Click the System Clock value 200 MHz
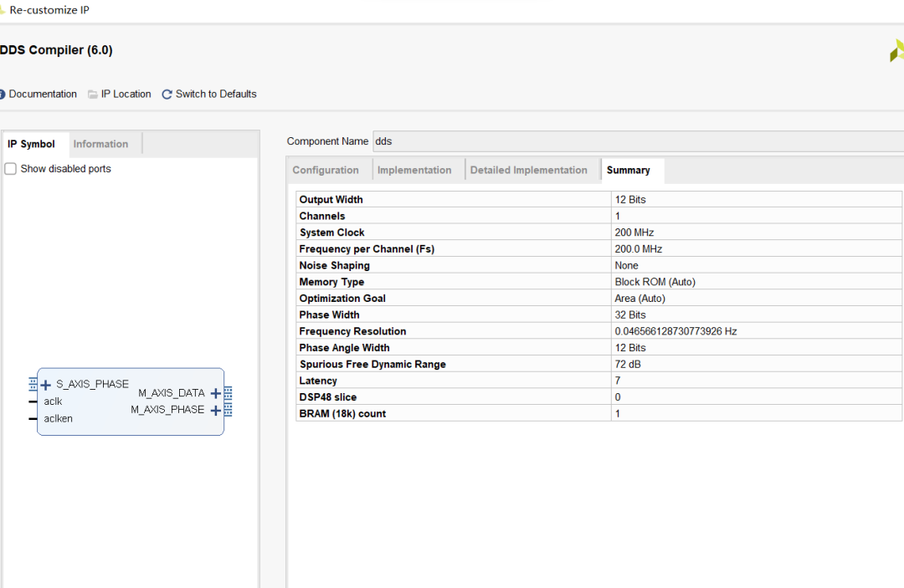Viewport: 904px width, 588px height. [634, 233]
